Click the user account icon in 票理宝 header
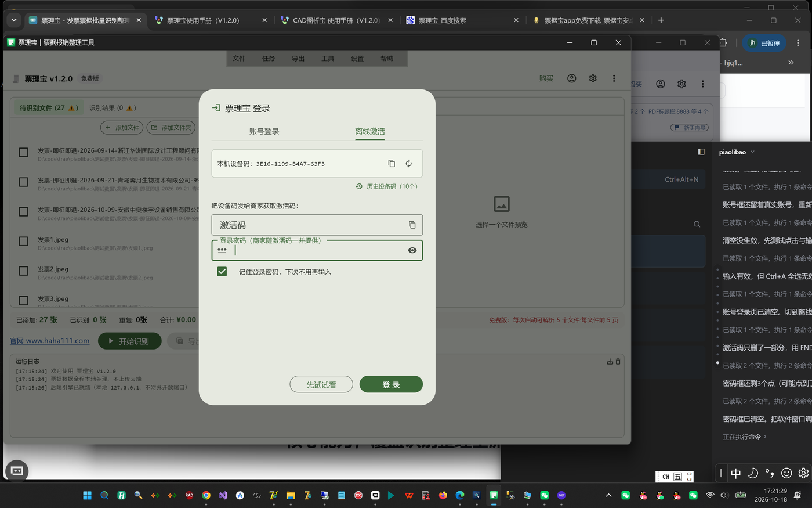The height and width of the screenshot is (508, 812). pos(572,78)
